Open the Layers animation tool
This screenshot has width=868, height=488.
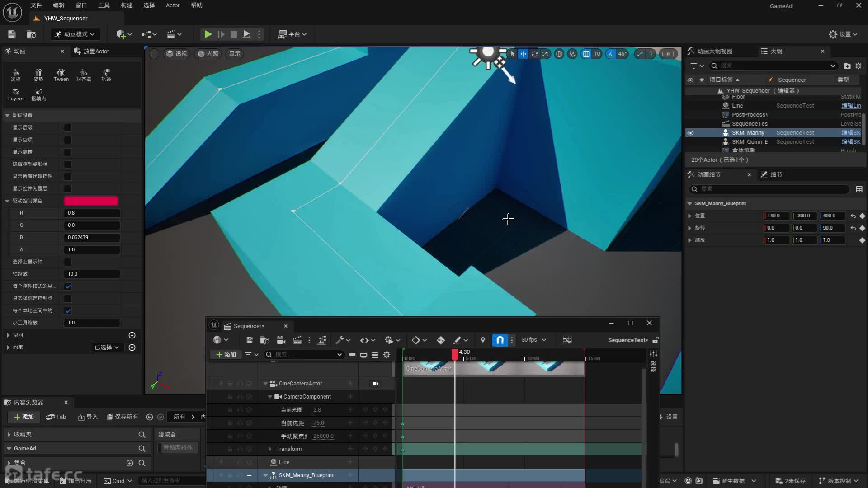(15, 94)
